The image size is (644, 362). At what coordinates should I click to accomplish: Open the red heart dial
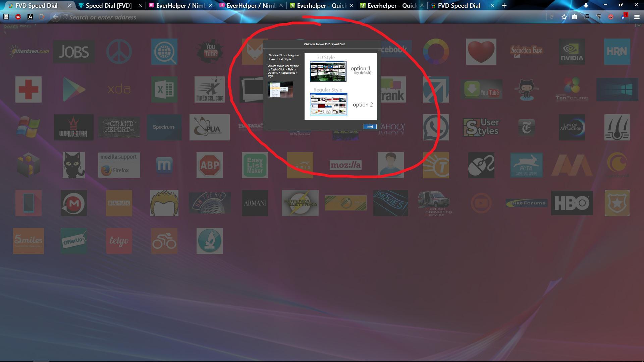(481, 52)
